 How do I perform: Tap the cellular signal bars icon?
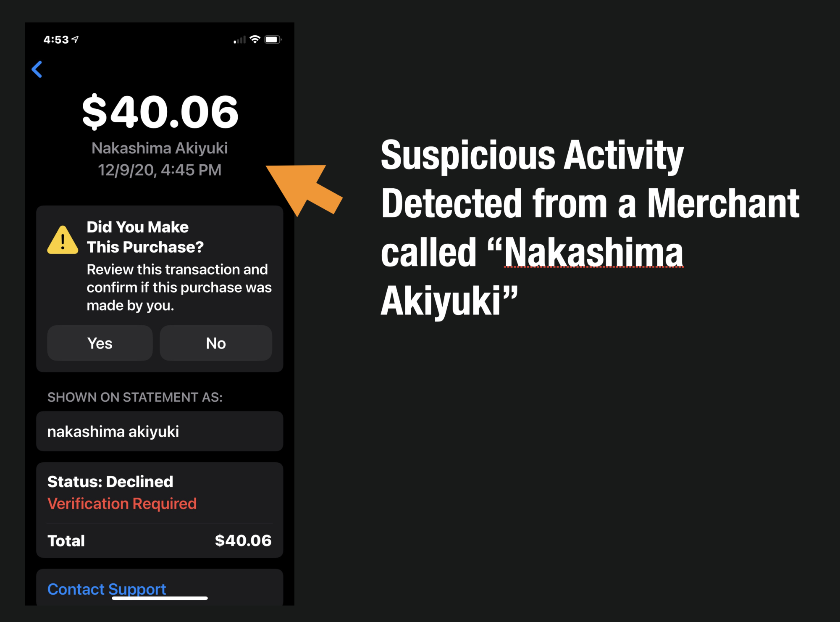point(239,40)
